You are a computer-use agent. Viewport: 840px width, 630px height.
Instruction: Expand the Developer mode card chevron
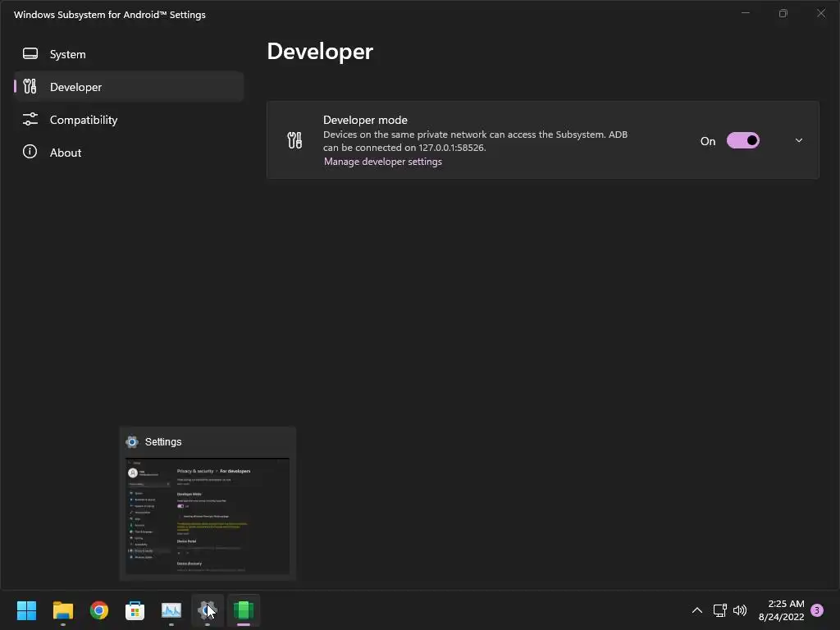click(x=799, y=140)
